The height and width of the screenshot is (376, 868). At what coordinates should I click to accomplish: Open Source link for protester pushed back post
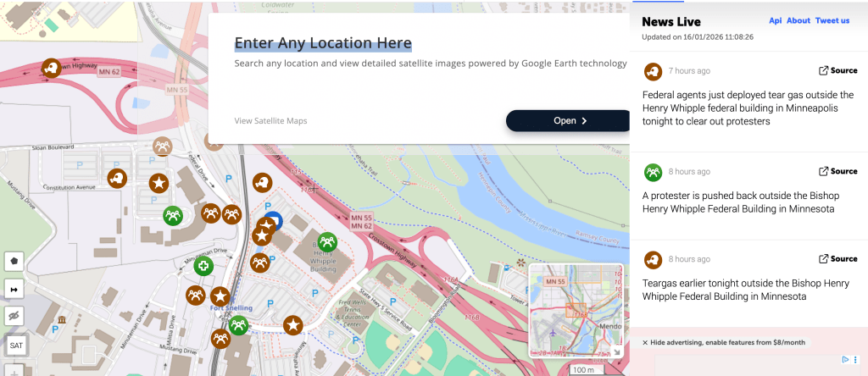(x=838, y=171)
